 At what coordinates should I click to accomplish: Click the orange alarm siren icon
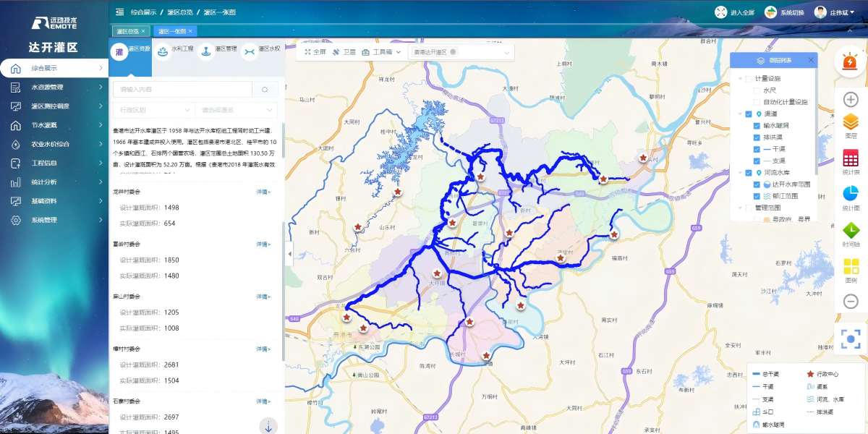(x=851, y=63)
